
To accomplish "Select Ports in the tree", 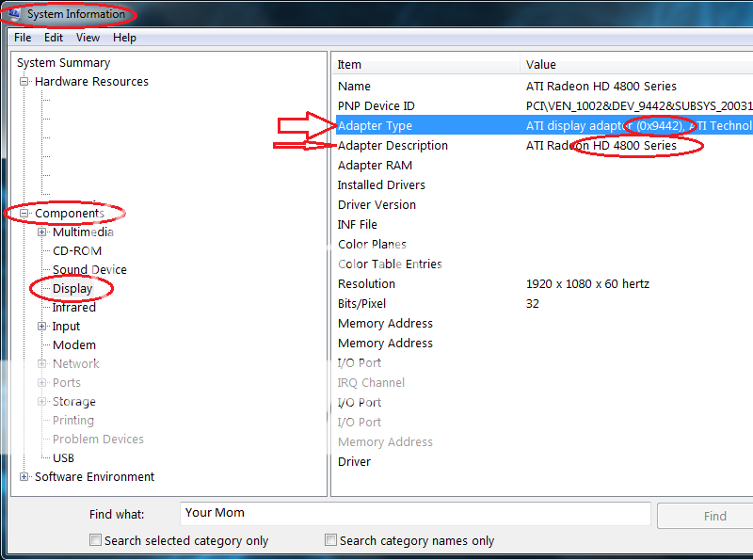I will pos(66,383).
